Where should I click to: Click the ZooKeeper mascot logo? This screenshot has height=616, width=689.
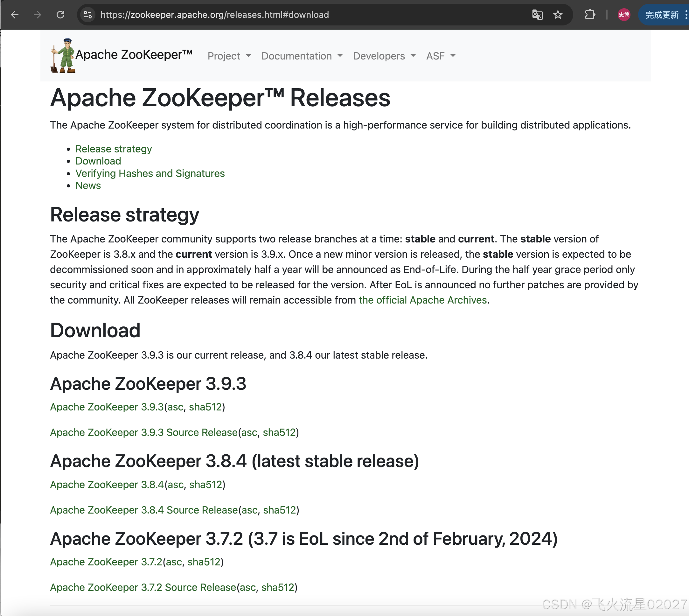[x=63, y=56]
